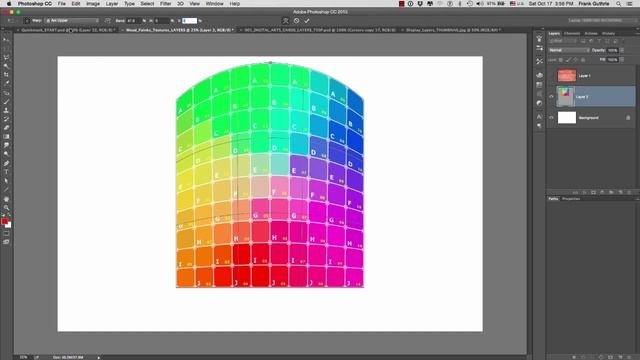Image resolution: width=640 pixels, height=360 pixels.
Task: Open macOS Notification Center
Action: click(630, 4)
